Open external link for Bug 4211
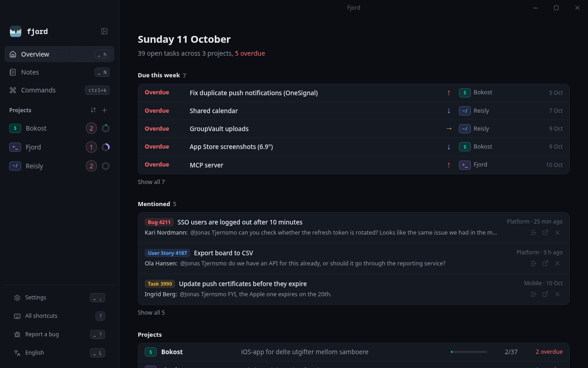 tap(545, 233)
